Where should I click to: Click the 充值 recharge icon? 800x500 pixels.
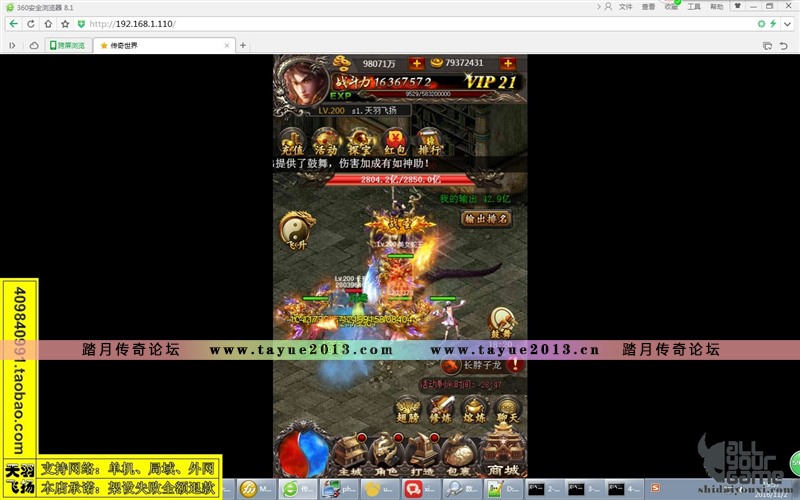291,143
